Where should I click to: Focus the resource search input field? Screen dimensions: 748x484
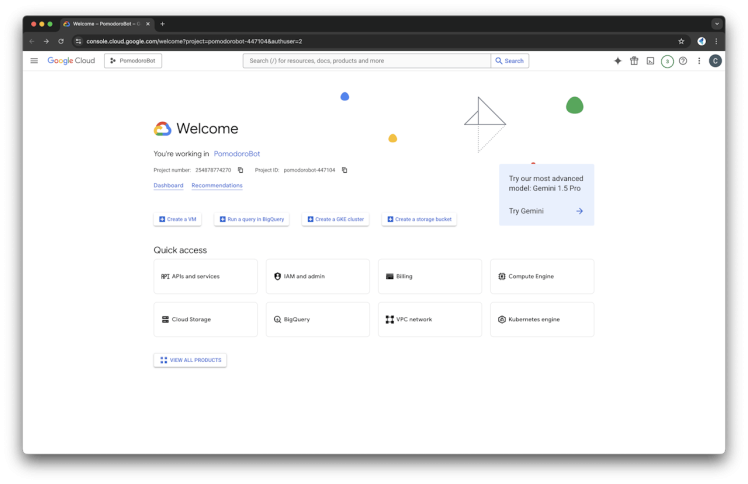366,61
